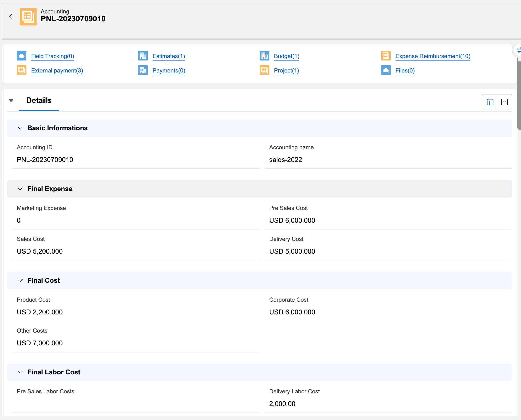Click the Files cloud icon

386,70
